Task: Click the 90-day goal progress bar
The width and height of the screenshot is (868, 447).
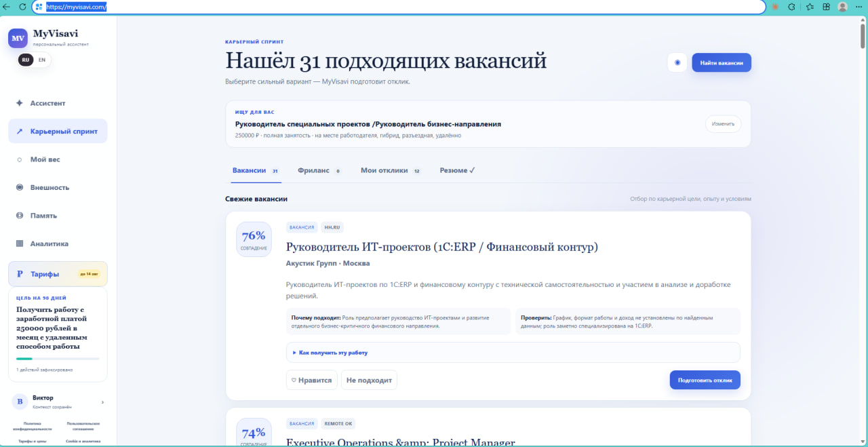Action: point(58,359)
